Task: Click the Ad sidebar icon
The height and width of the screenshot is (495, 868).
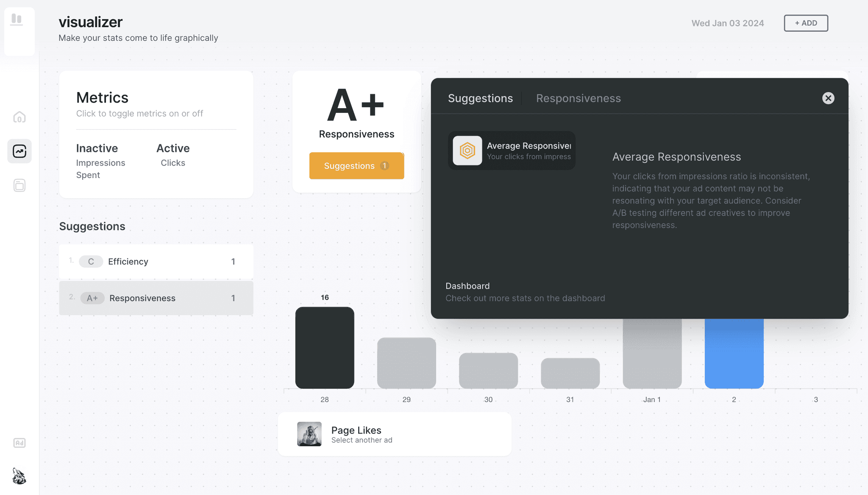Action: (x=19, y=443)
